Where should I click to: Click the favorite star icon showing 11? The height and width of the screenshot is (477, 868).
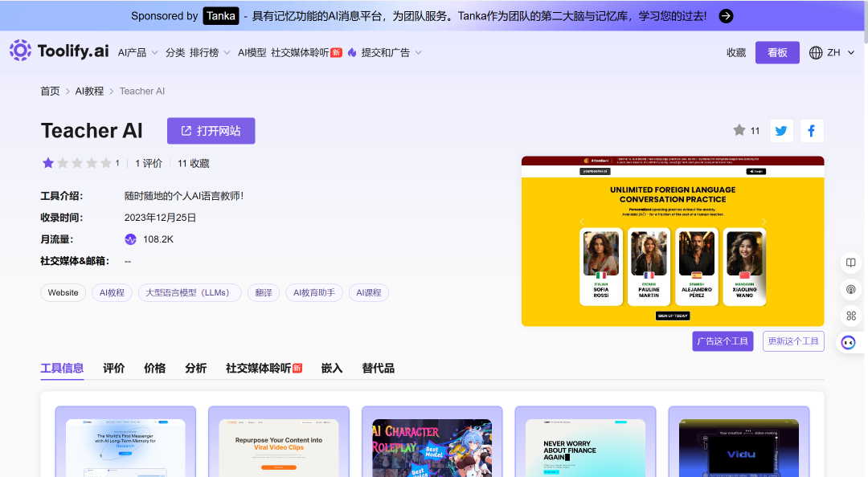739,131
